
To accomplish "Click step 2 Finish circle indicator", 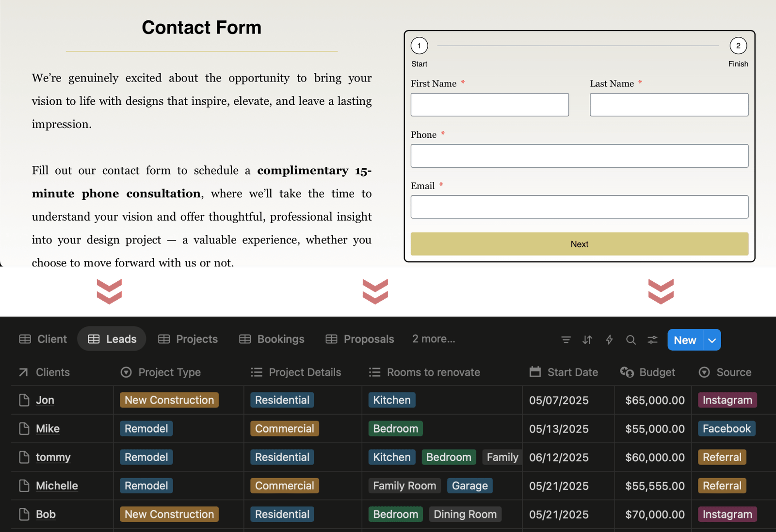I will (738, 46).
